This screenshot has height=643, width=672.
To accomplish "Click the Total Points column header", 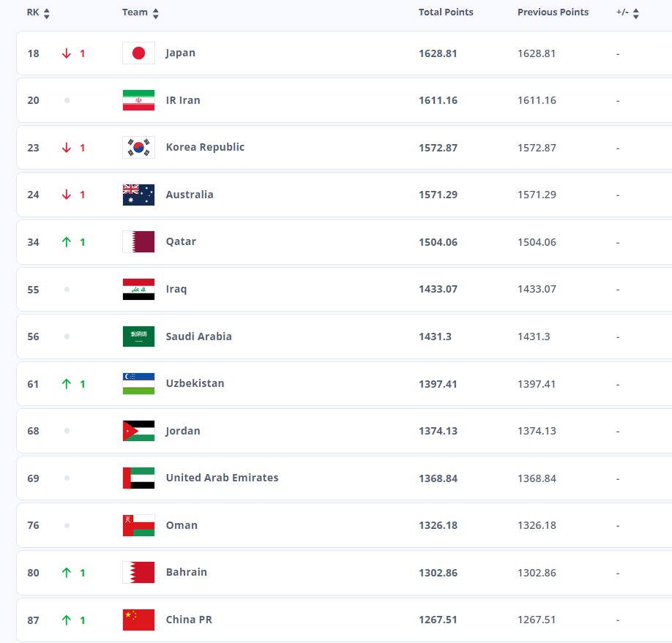I will coord(446,12).
